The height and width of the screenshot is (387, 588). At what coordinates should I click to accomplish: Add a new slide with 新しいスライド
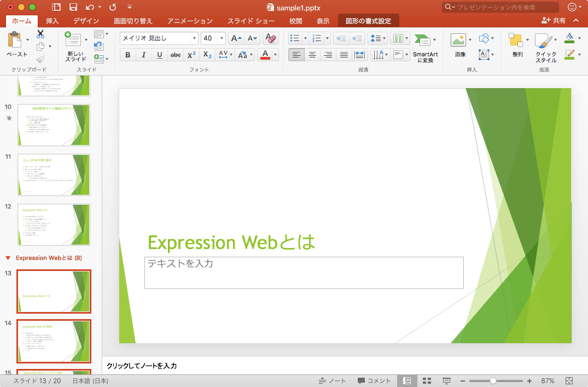(73, 40)
